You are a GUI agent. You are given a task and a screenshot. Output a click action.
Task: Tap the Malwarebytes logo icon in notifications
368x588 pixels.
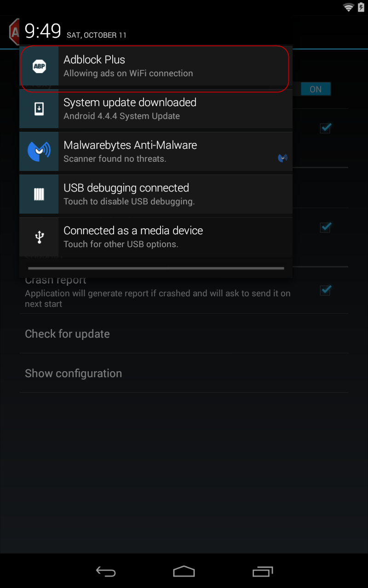(39, 152)
